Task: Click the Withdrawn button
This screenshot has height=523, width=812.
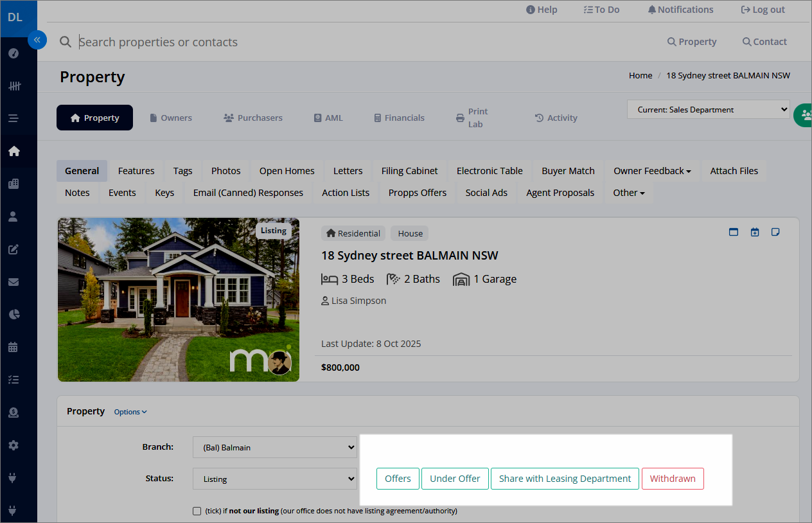Action: (673, 479)
